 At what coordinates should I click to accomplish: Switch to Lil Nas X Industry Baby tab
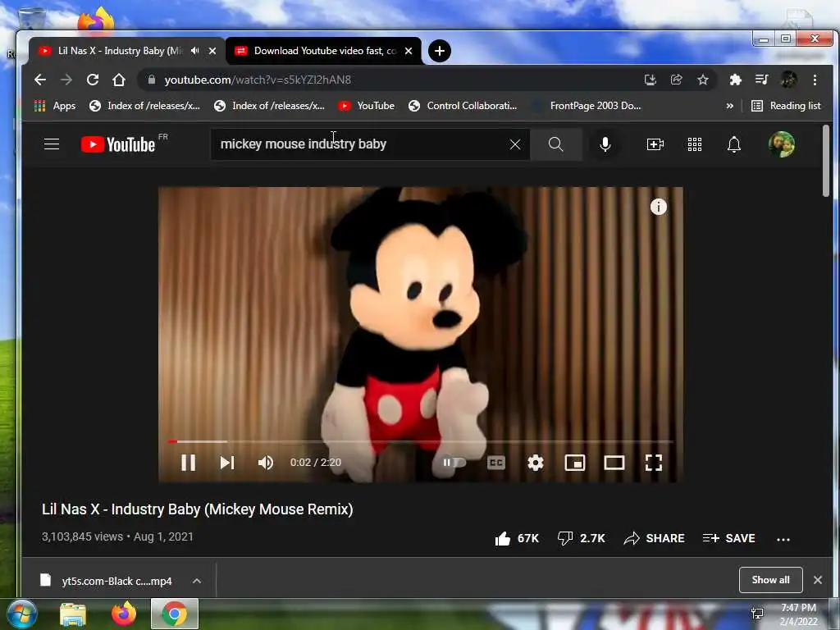[x=121, y=51]
